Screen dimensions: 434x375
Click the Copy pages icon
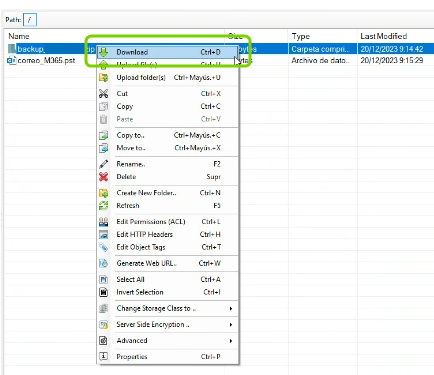coord(104,106)
